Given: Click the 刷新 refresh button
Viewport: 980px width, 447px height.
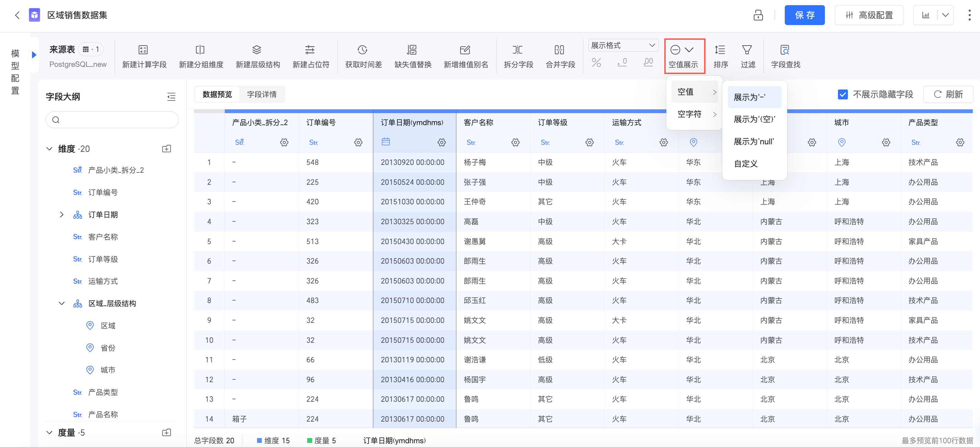Looking at the screenshot, I should coord(948,94).
